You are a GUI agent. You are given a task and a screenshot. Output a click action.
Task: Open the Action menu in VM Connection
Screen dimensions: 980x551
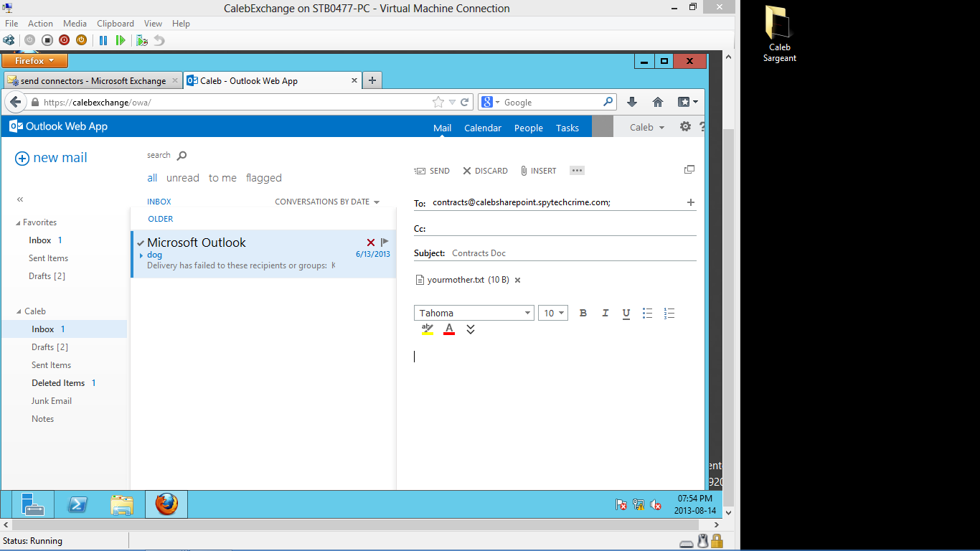40,24
